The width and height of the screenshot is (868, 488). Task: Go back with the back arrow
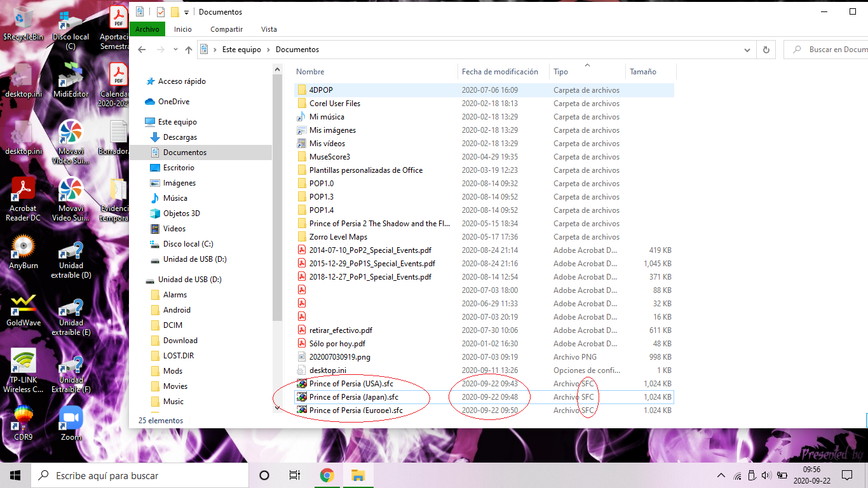[142, 50]
